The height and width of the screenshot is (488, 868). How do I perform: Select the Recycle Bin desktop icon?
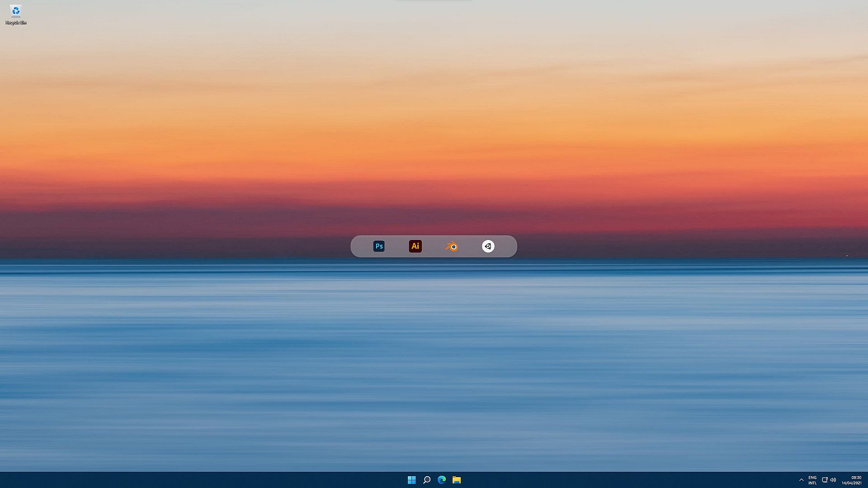16,11
